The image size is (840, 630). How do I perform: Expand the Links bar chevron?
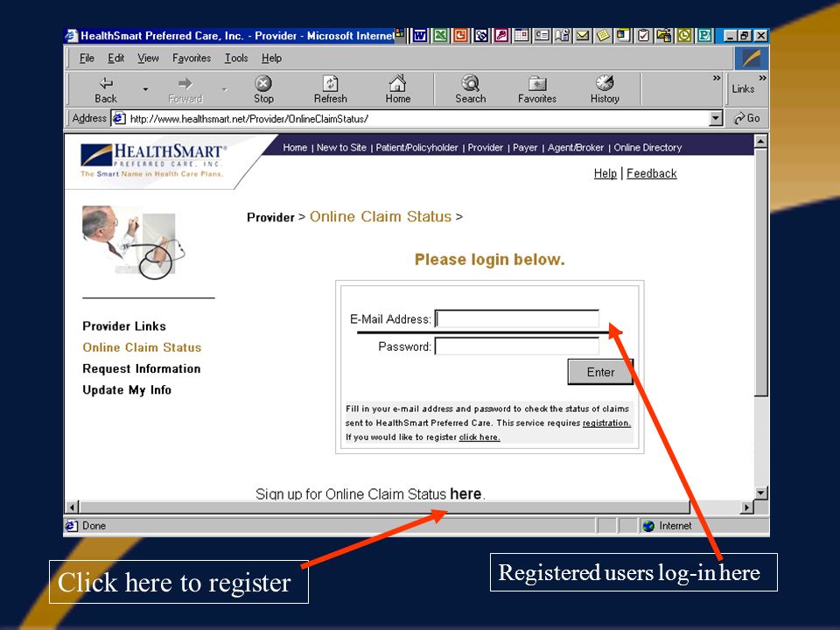(x=762, y=78)
